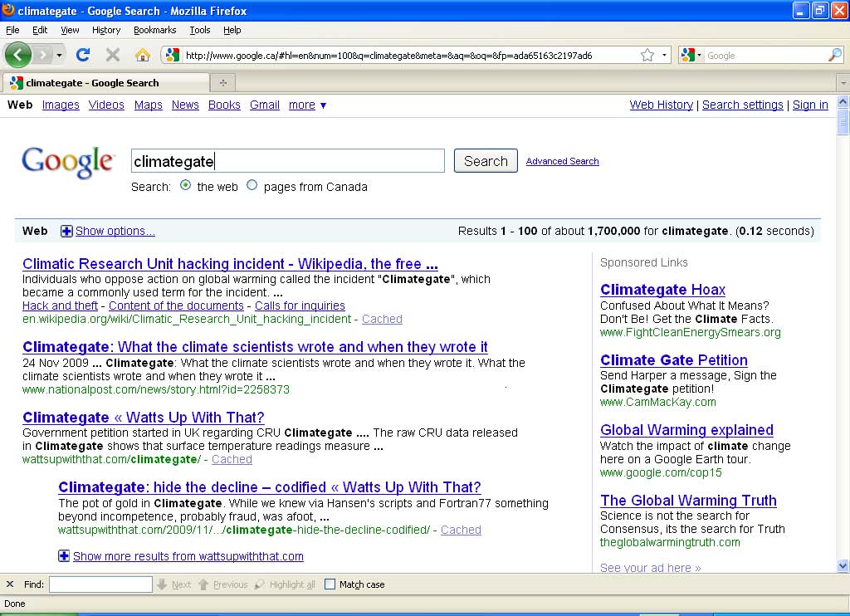Enable the Match case checkbox
The width and height of the screenshot is (850, 616).
pyautogui.click(x=330, y=584)
